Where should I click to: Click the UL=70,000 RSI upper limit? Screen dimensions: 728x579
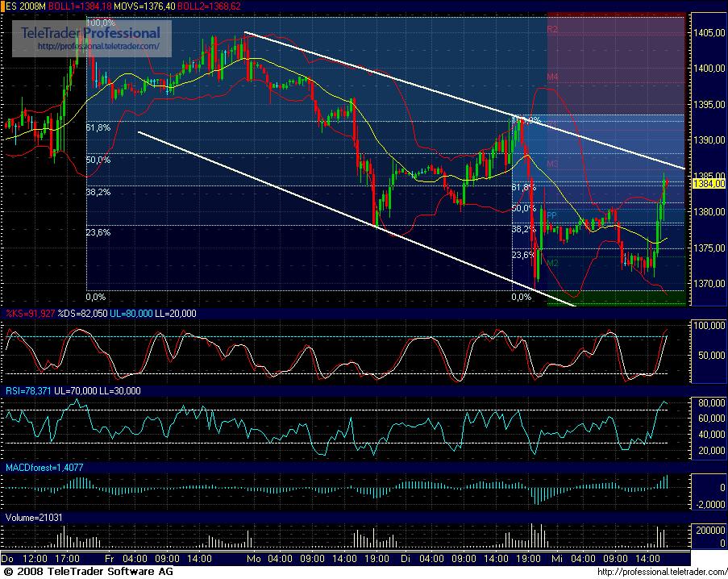pos(75,391)
